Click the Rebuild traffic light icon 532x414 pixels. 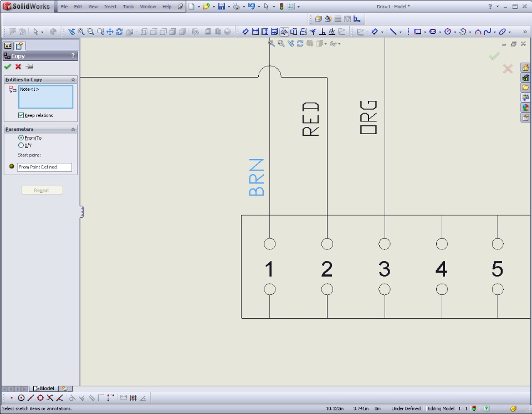pos(282,7)
